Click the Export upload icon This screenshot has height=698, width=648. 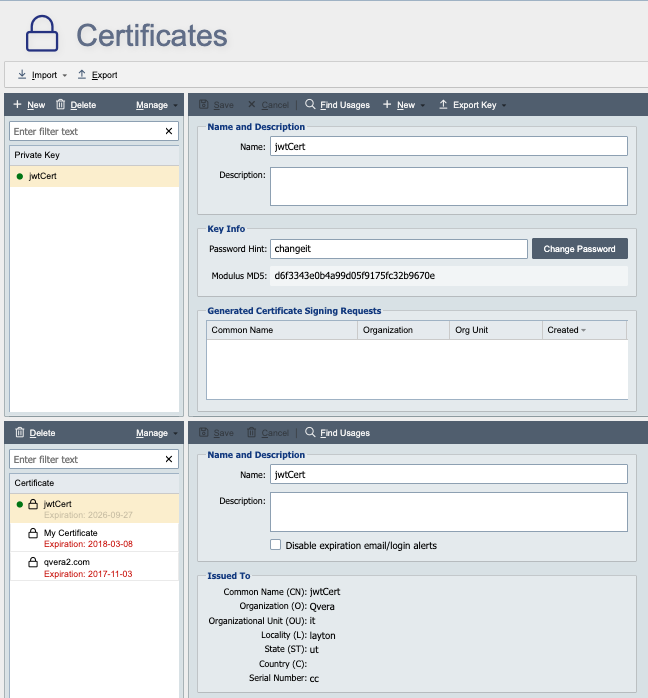tap(82, 74)
